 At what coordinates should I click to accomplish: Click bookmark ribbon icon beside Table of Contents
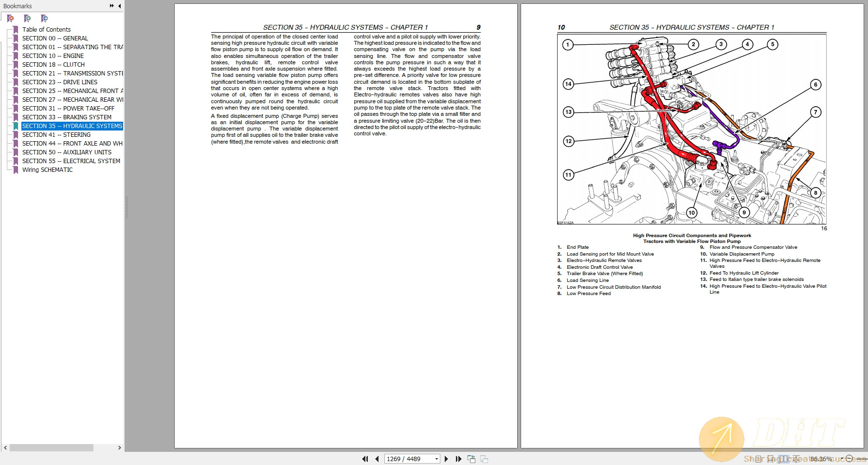(x=16, y=29)
